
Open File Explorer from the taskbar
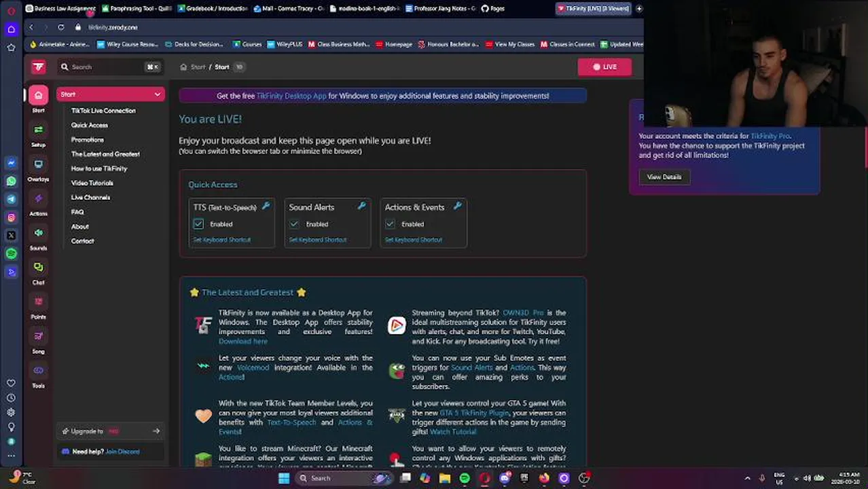pos(445,478)
